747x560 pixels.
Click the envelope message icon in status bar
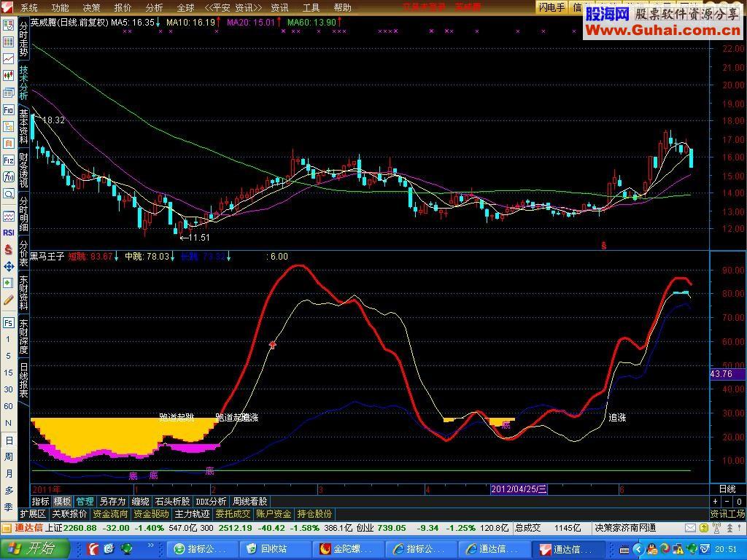click(690, 528)
